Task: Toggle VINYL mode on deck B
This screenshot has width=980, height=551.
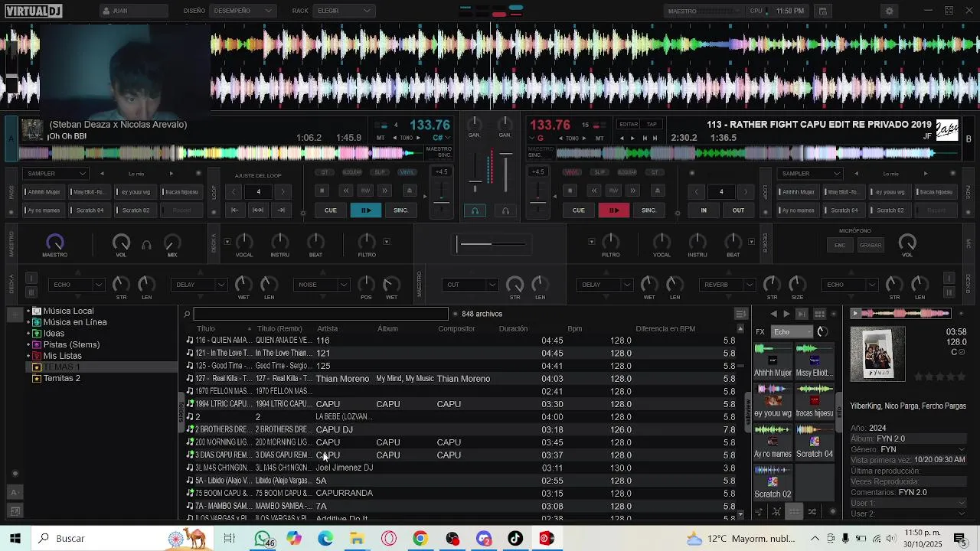Action: pyautogui.click(x=572, y=173)
